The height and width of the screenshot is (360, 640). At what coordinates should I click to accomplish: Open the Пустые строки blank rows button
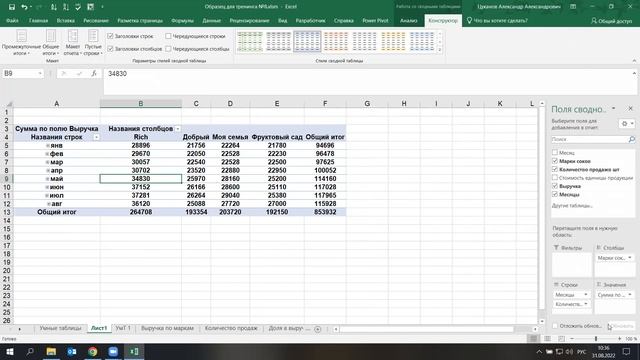pos(93,43)
